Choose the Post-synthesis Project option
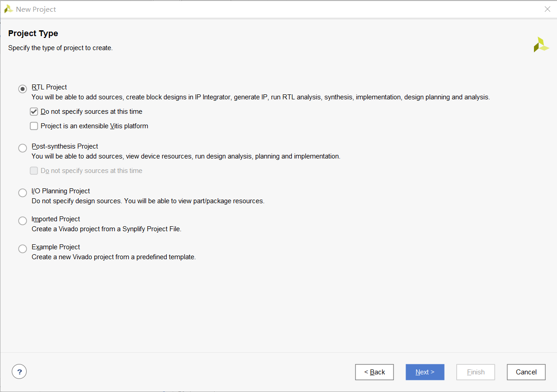 click(x=23, y=148)
